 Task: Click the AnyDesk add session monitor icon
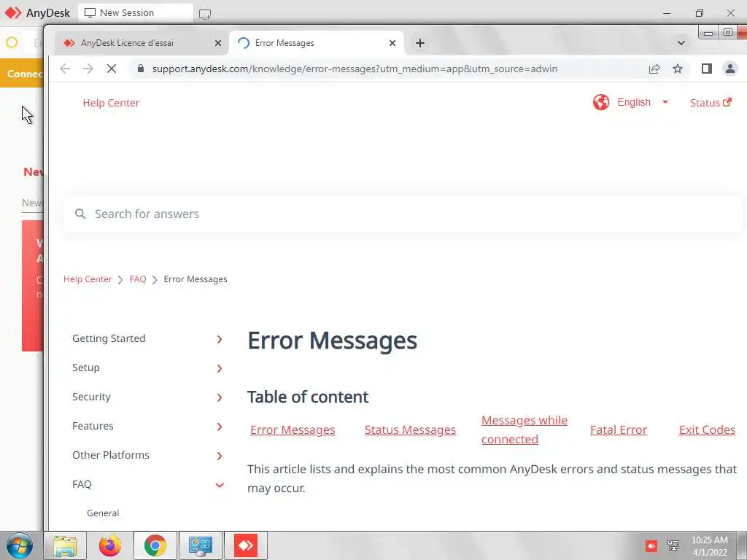coord(205,14)
